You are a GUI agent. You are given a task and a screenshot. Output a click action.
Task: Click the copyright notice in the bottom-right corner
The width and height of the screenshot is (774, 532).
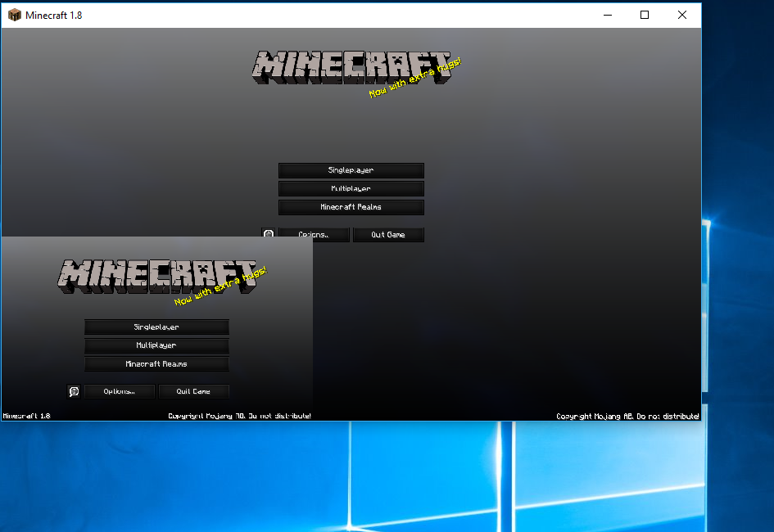[627, 416]
